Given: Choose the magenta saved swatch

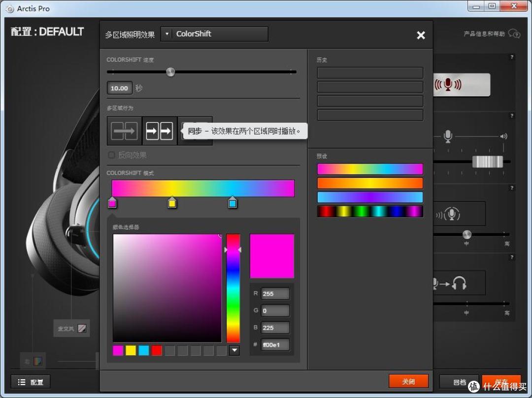Looking at the screenshot, I should pos(118,351).
